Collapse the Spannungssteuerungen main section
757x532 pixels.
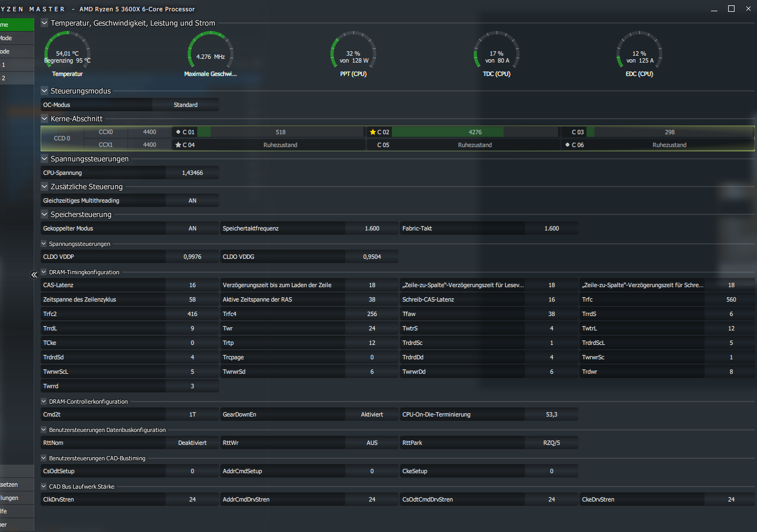coord(44,159)
